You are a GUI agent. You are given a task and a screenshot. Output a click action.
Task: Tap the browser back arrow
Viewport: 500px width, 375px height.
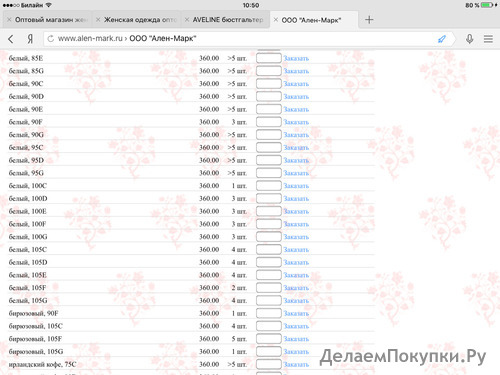[11, 39]
